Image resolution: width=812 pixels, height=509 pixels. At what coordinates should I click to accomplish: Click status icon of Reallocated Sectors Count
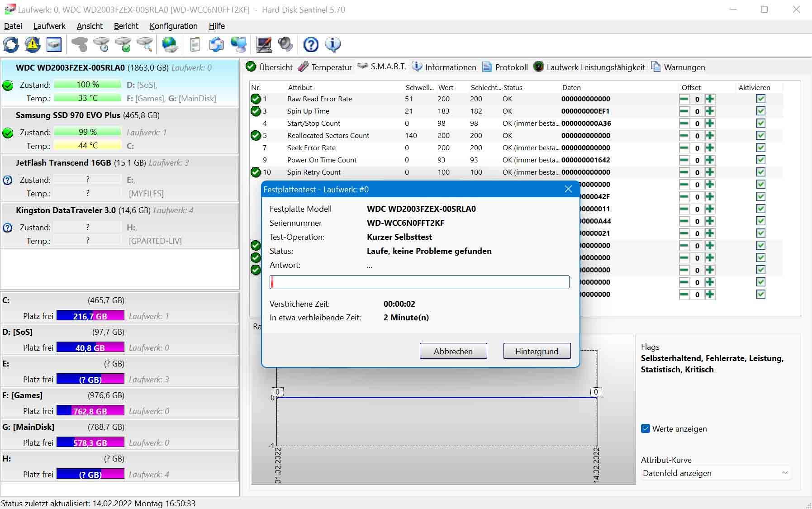click(x=256, y=135)
